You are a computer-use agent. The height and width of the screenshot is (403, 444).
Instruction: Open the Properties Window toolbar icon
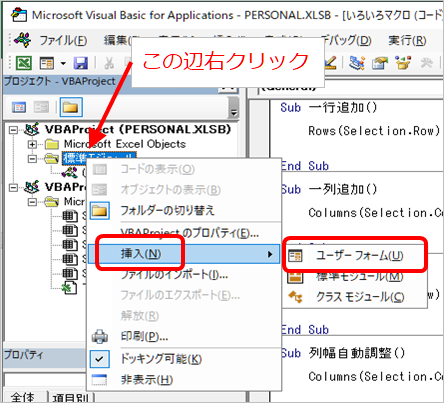click(x=380, y=63)
